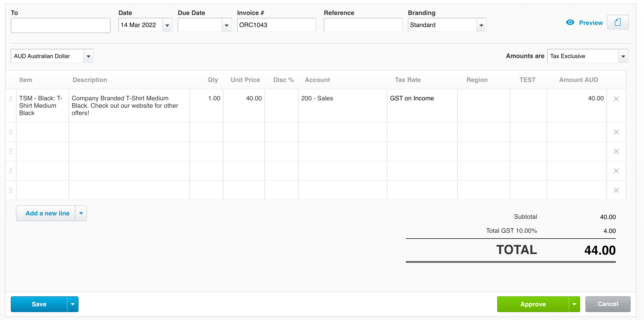This screenshot has width=644, height=320.
Task: Remove the second empty line row
Action: coord(616,132)
